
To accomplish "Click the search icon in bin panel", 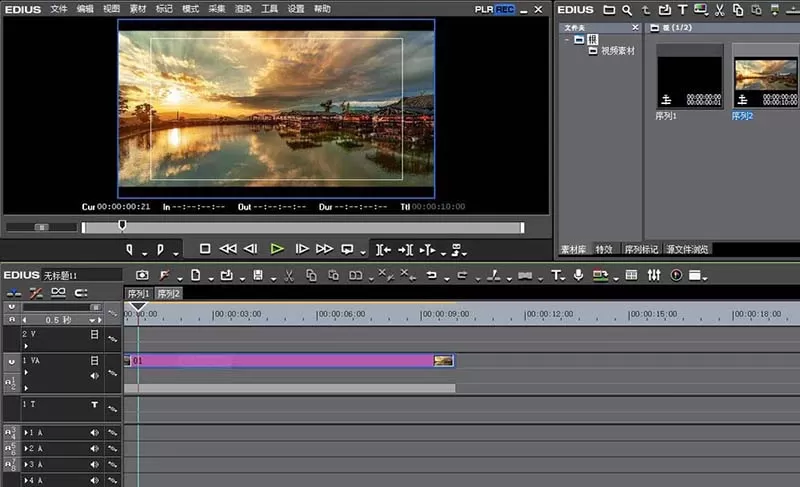I will pos(627,10).
